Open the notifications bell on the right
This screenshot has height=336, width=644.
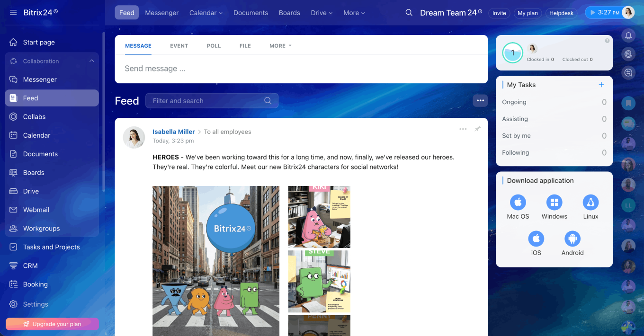[628, 35]
